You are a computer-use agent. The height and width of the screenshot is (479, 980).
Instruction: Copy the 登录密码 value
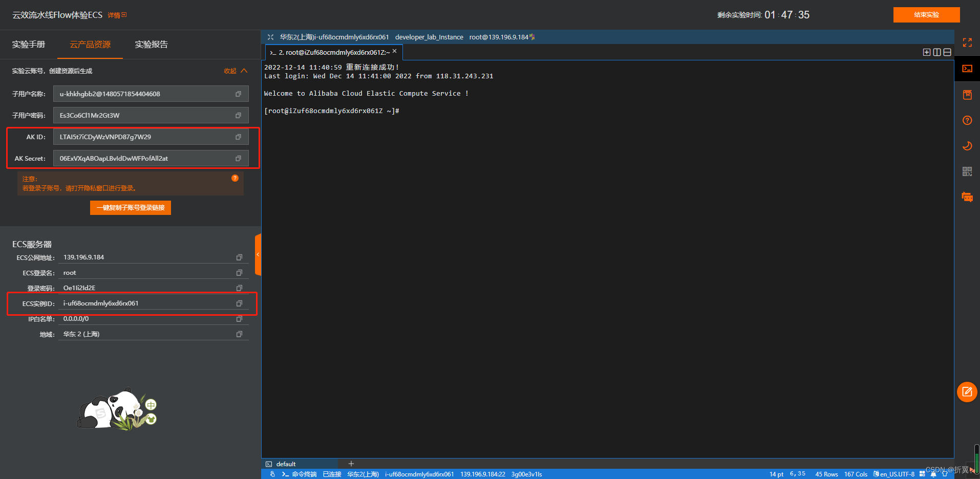(239, 288)
